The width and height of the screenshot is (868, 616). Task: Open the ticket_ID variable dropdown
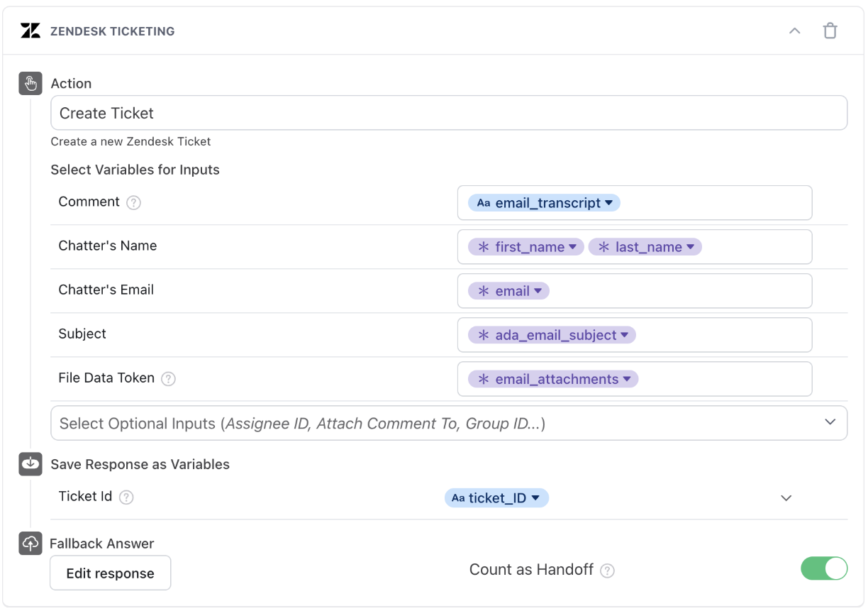[x=535, y=498]
